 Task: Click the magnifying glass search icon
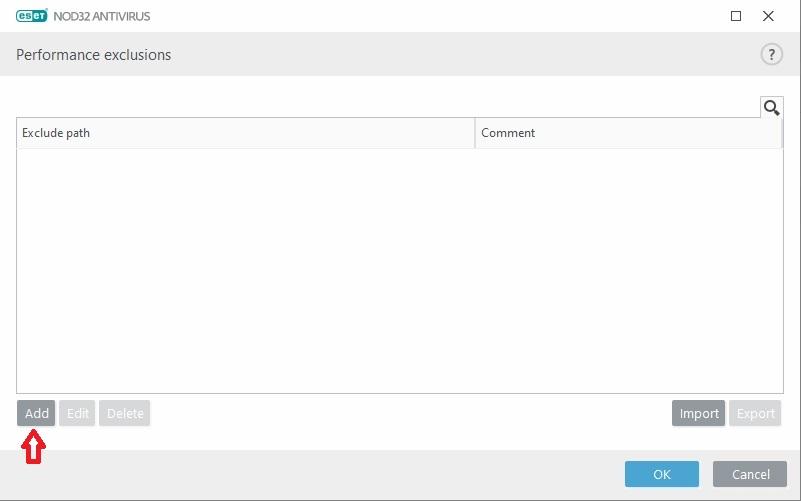click(771, 107)
